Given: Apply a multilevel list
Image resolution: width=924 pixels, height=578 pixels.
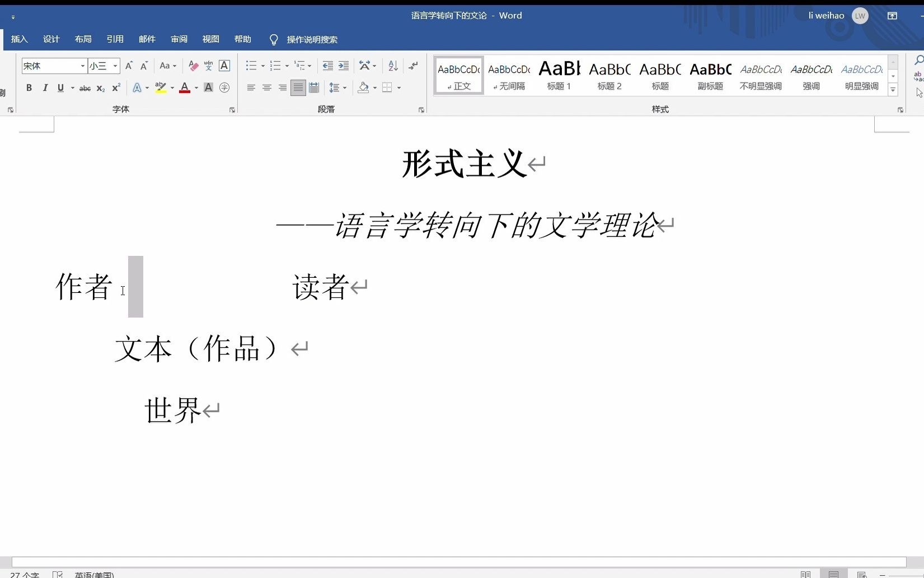Looking at the screenshot, I should (x=299, y=66).
